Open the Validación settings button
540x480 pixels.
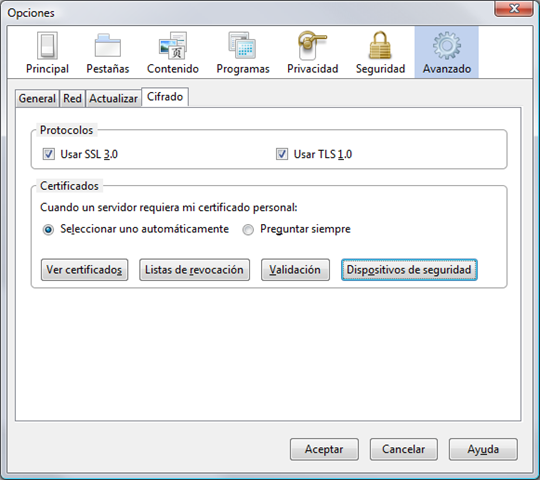pyautogui.click(x=295, y=270)
